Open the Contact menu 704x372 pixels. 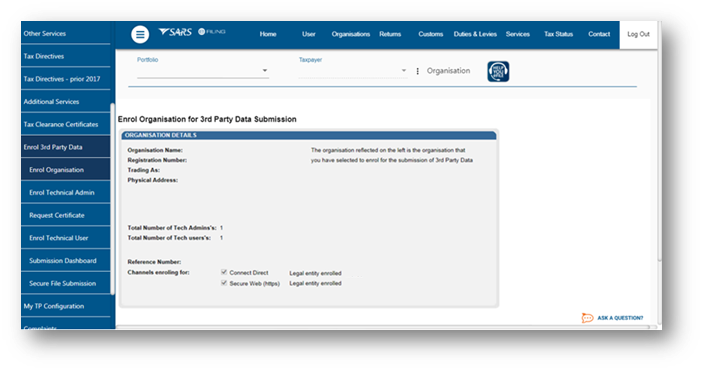(x=599, y=34)
